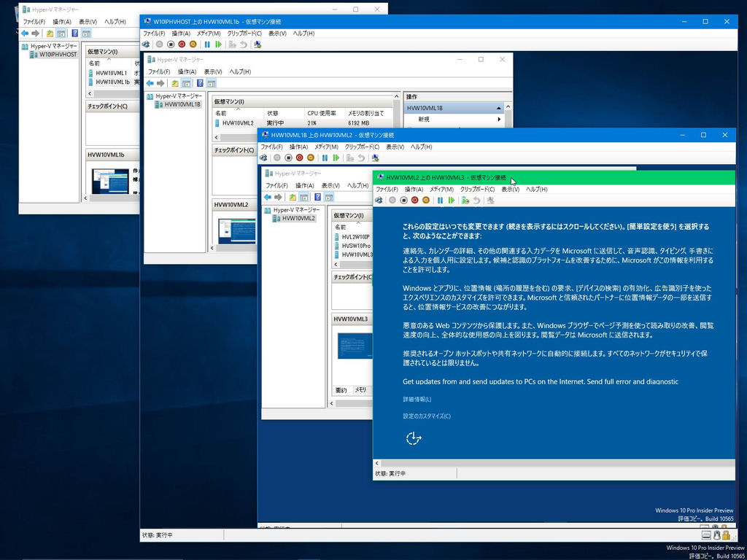Save HVW10VML3 state using the orange icon
Screen dimensions: 747x560
426,201
